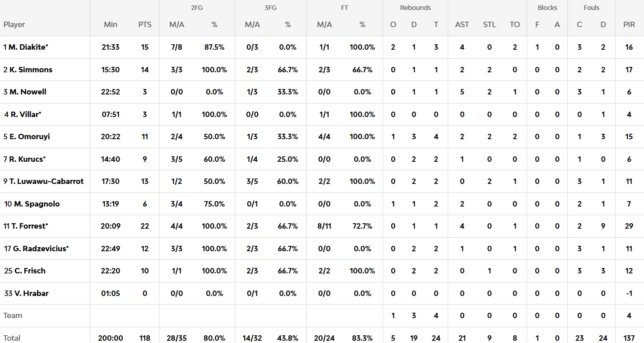Click the STL column header
Screen dimensions: 644x343
point(489,24)
